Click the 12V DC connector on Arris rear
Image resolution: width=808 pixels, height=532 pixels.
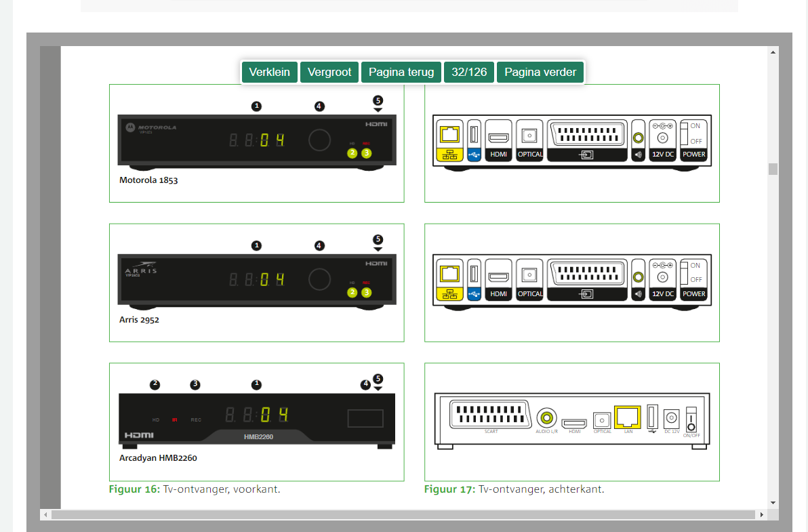pos(663,280)
